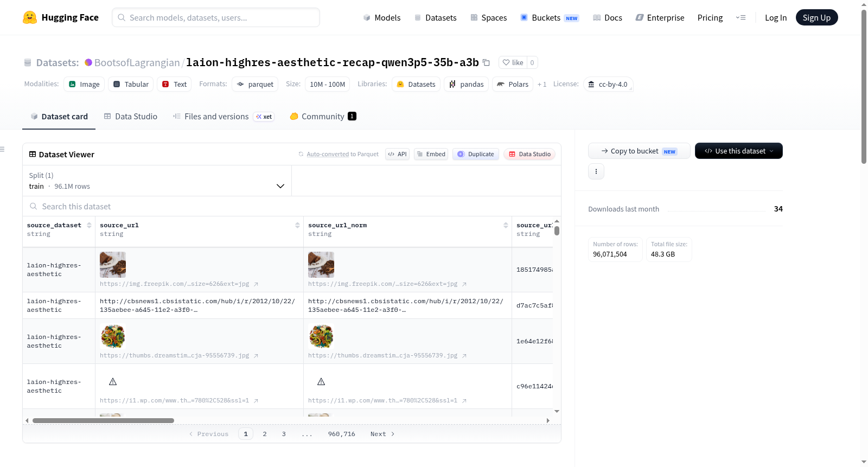Image resolution: width=868 pixels, height=467 pixels.
Task: Show the +1 more libraries
Action: click(x=542, y=85)
